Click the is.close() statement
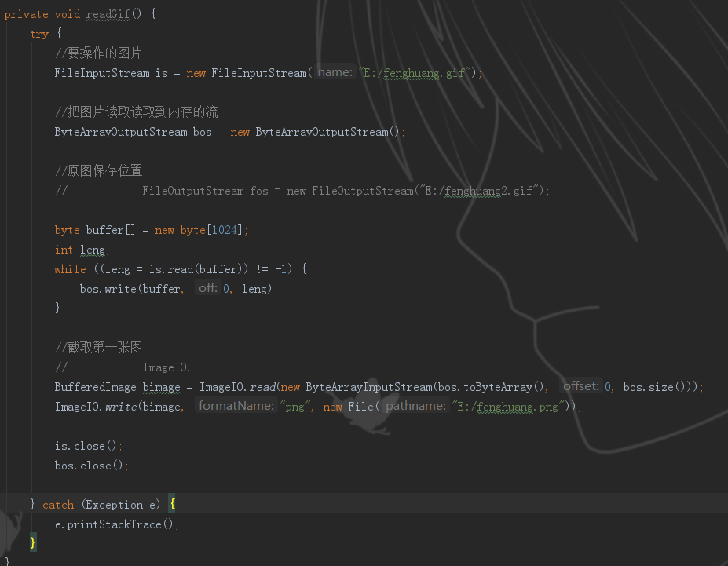The height and width of the screenshot is (566, 728). 89,446
